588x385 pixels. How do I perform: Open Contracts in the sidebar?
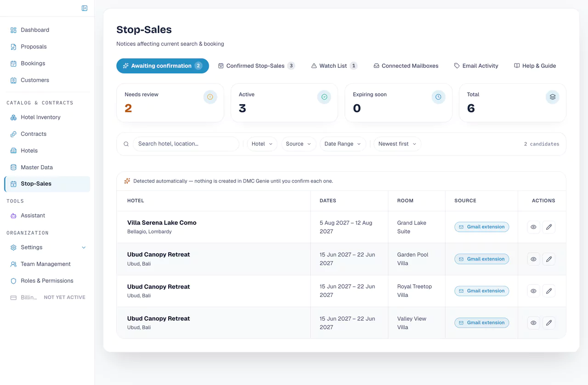47,134
